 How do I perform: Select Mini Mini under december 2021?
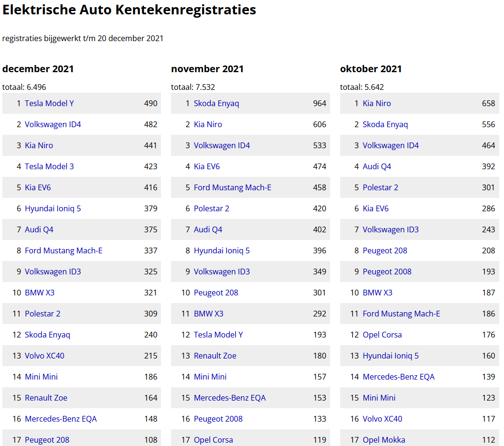[41, 377]
